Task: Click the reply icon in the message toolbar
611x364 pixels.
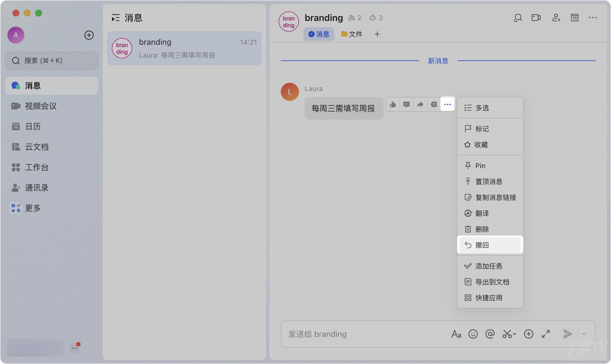Action: [406, 105]
